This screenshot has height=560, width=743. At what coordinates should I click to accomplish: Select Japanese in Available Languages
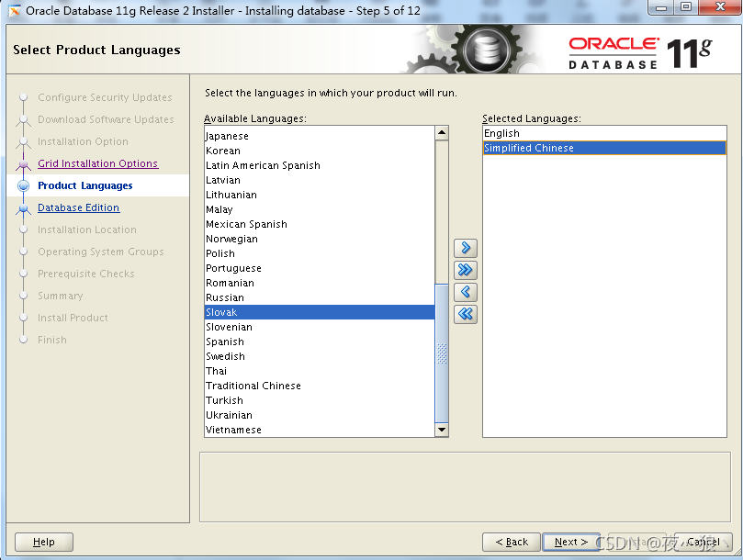click(320, 136)
